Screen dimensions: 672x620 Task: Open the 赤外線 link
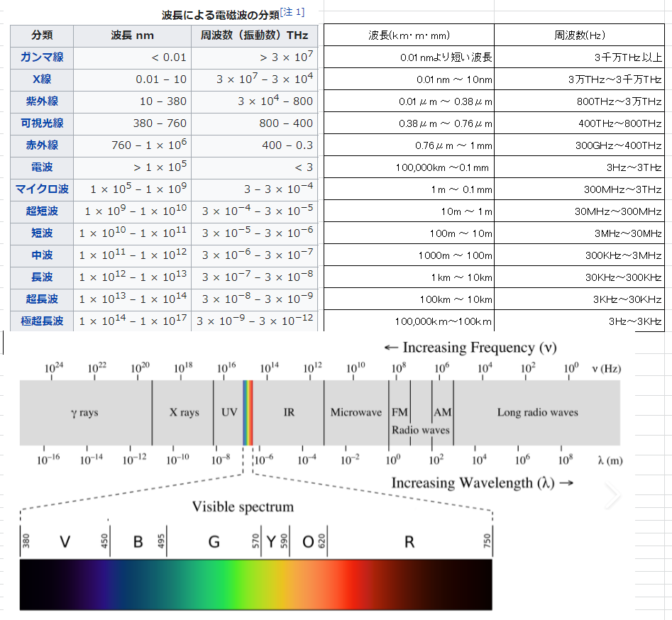tap(42, 145)
